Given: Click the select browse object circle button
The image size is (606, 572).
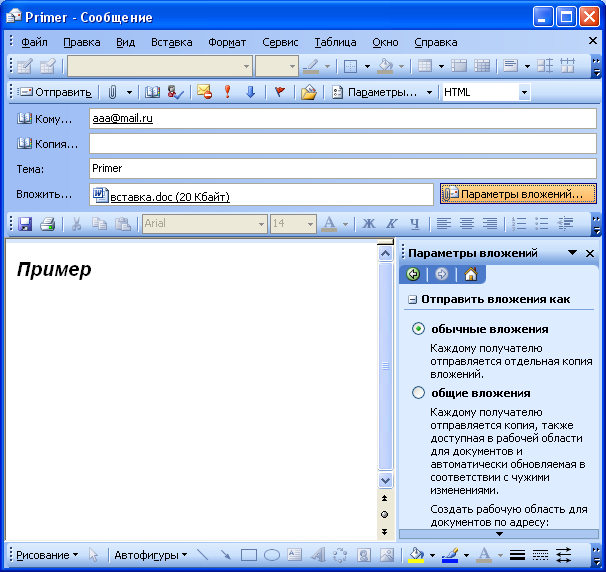Looking at the screenshot, I should click(x=385, y=514).
